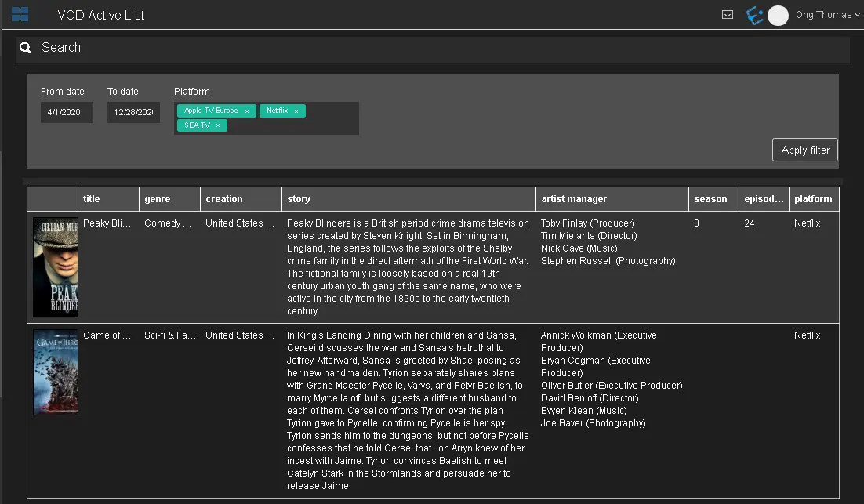This screenshot has height=504, width=864.
Task: Remove the SEA TV platform tag
Action: (218, 125)
